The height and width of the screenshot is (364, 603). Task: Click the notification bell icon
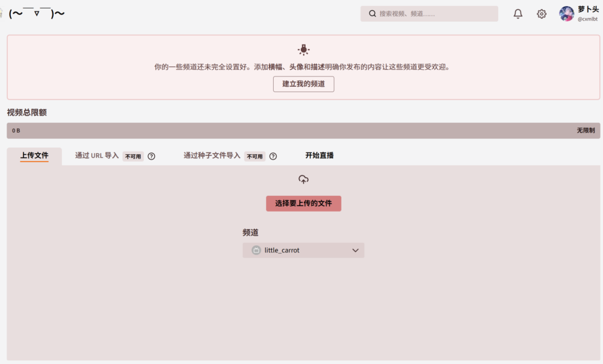coord(518,14)
